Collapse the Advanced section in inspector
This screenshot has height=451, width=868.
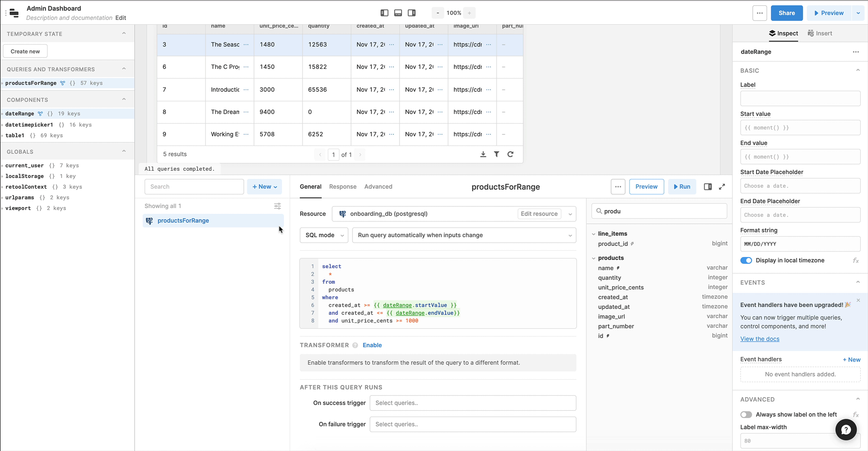pos(858,399)
